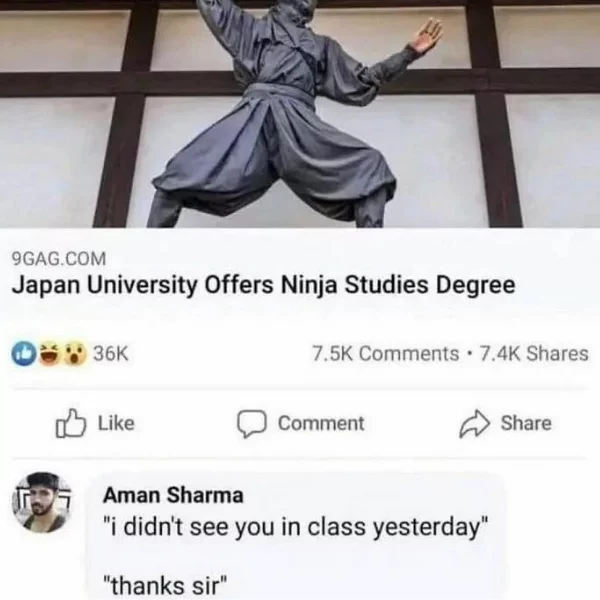This screenshot has height=600, width=600.
Task: Click the Wow reaction emoji
Action: 74,353
